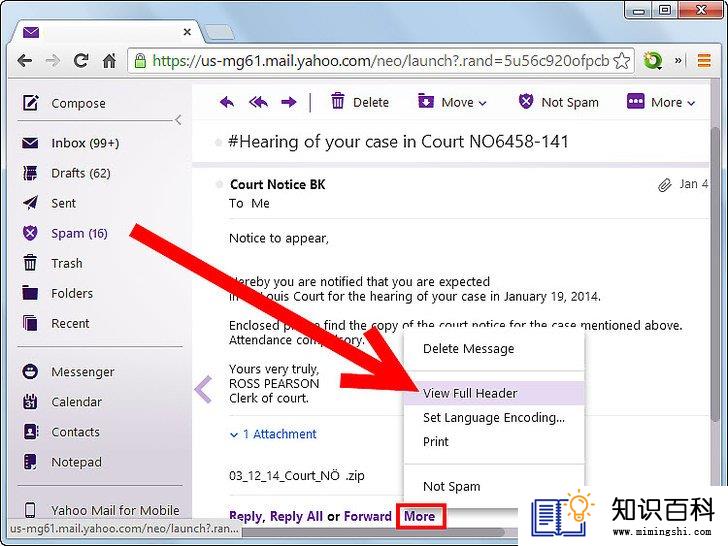Open the browser hamburger menu
728x546 pixels.
(x=704, y=61)
